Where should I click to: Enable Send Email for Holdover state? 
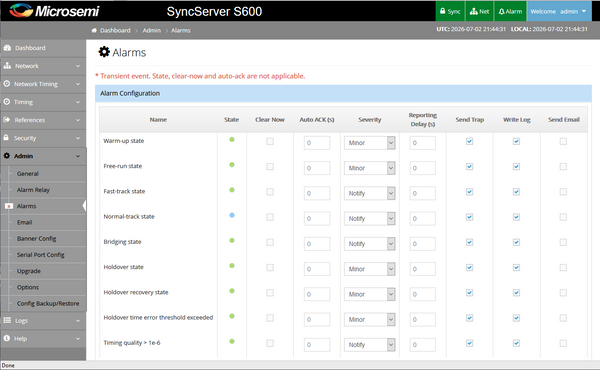pyautogui.click(x=563, y=267)
